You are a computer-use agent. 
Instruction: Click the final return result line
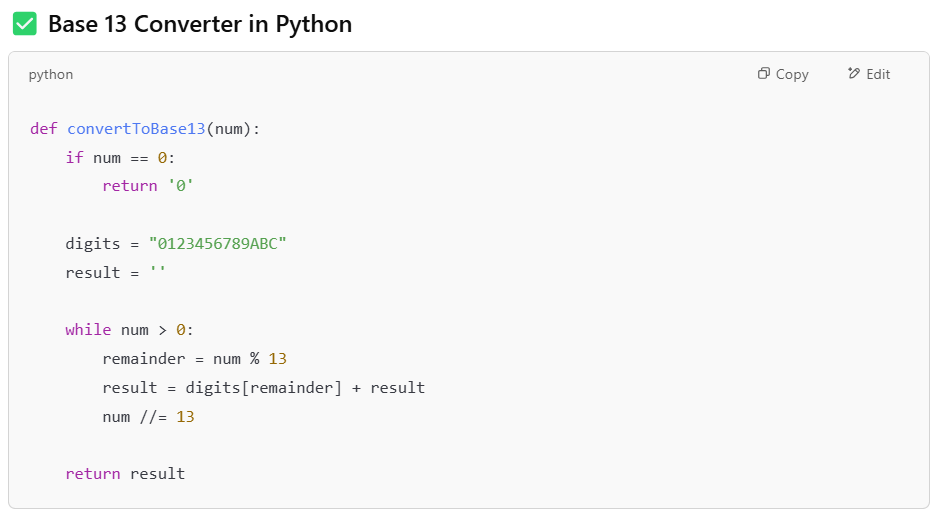click(x=125, y=474)
